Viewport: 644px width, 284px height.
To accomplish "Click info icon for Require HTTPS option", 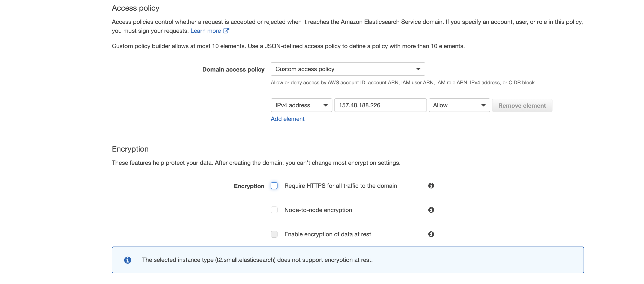I will [x=431, y=185].
